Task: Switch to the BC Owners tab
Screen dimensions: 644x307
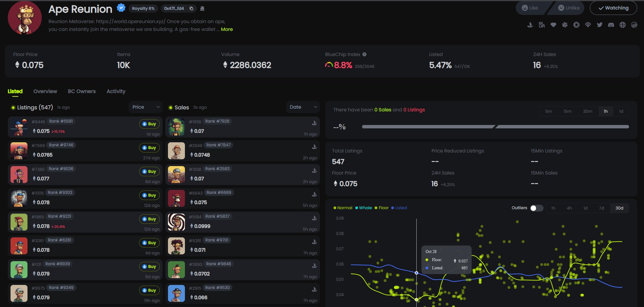Action: [82, 91]
